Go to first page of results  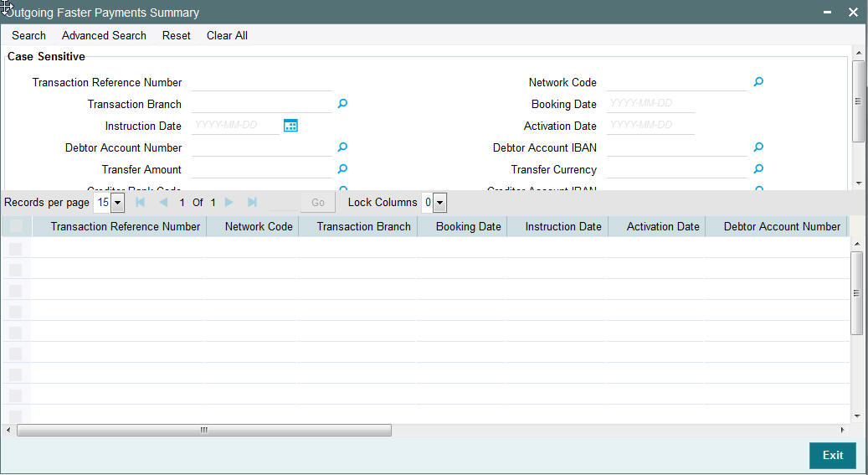tap(140, 202)
